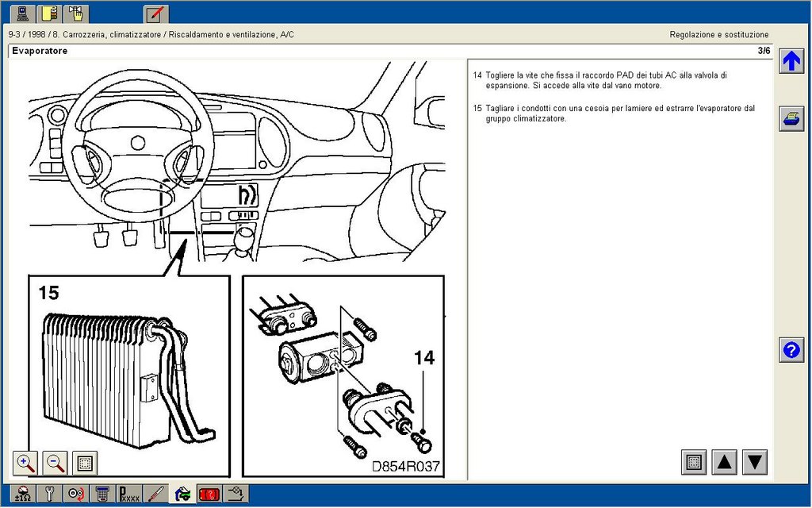Advance to next page with down triangle
Screen dimensions: 812x508
[755, 462]
